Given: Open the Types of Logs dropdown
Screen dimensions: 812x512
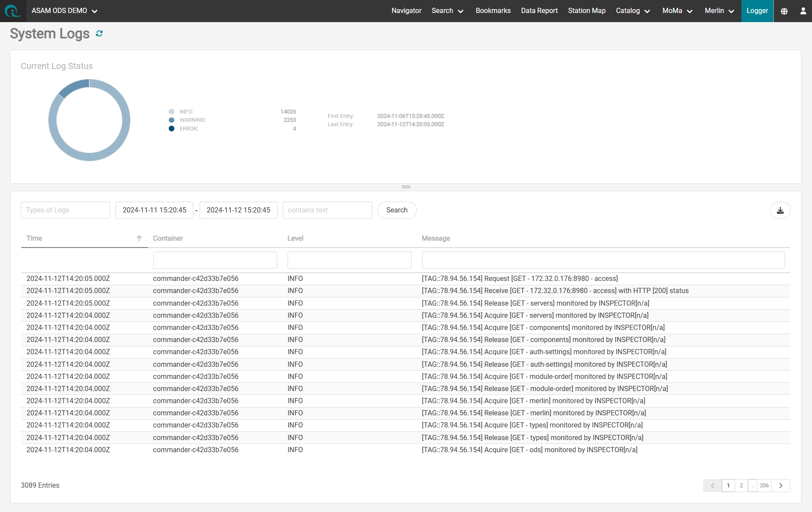Looking at the screenshot, I should point(65,210).
